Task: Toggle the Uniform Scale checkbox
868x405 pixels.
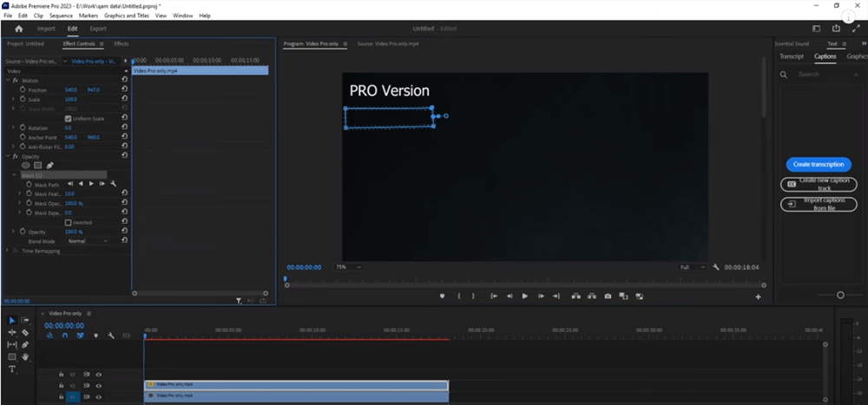Action: coord(68,119)
